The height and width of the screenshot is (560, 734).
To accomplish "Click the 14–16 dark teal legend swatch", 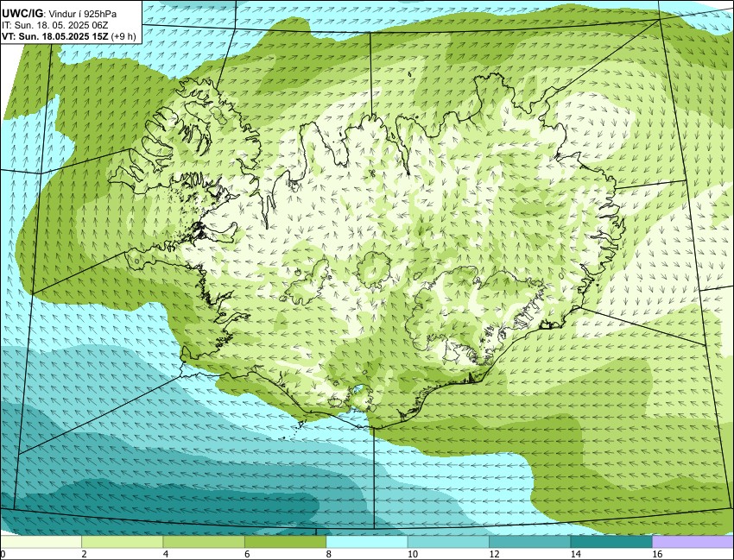I will [x=611, y=542].
